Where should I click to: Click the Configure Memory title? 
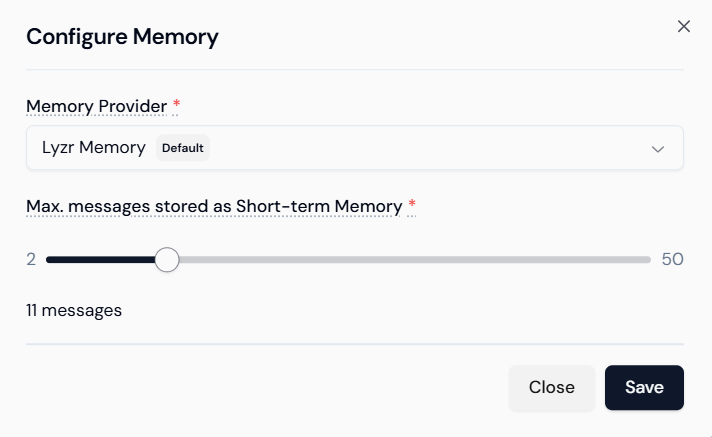122,38
